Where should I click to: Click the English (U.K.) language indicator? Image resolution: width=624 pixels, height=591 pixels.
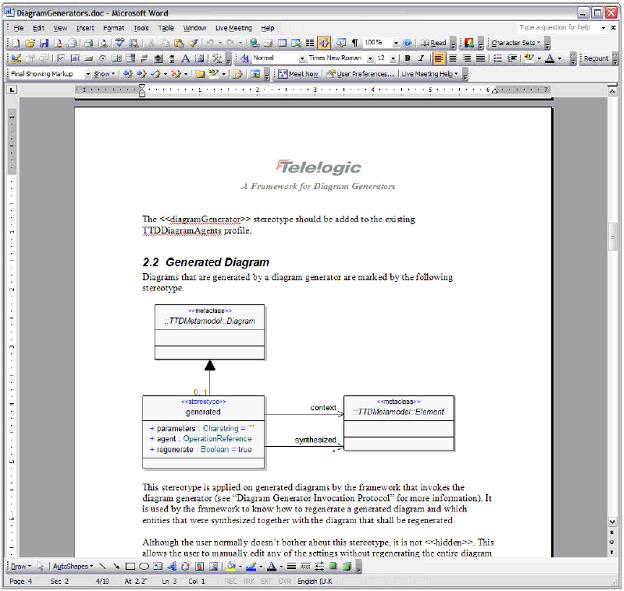click(x=315, y=581)
